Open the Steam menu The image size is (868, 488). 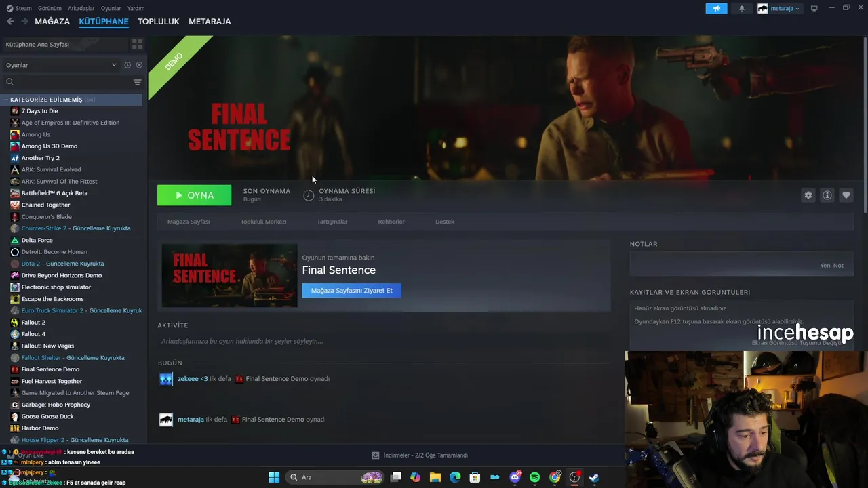19,8
